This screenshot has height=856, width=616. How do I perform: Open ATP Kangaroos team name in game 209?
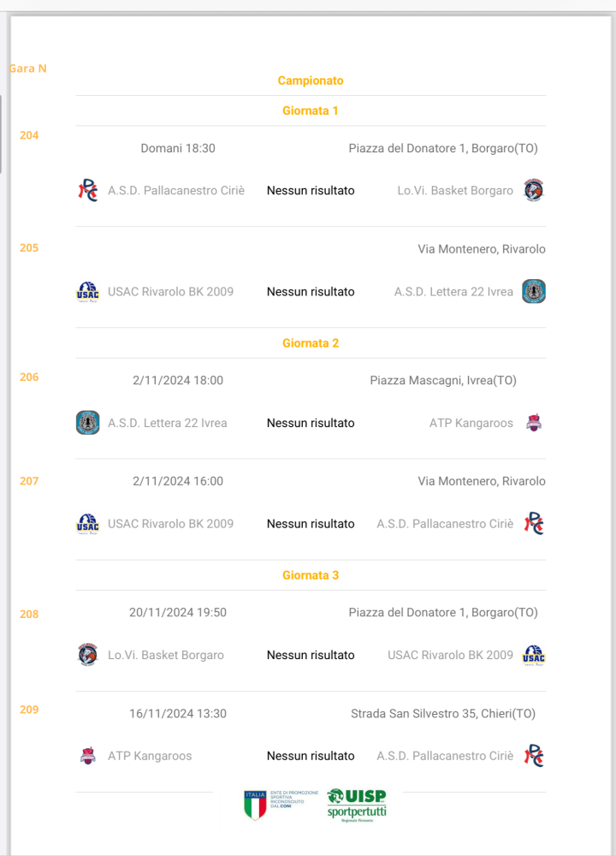click(150, 756)
